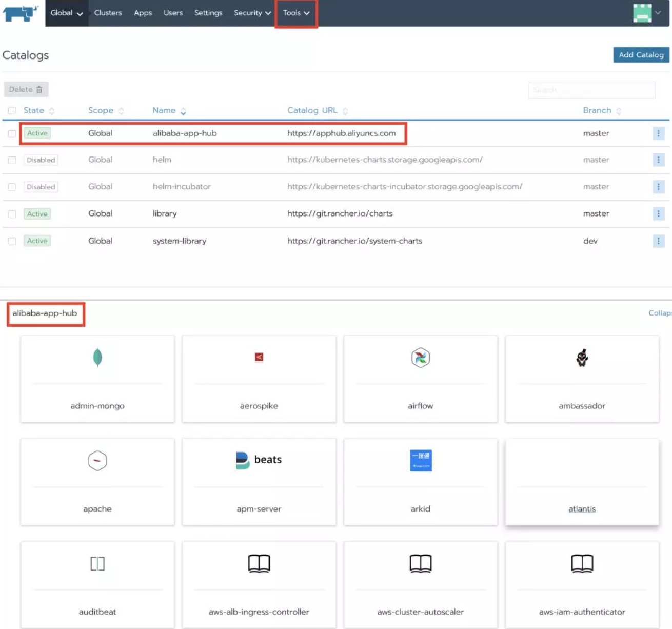Click Active badge on alibaba-app-hub row
672x629 pixels.
point(37,133)
